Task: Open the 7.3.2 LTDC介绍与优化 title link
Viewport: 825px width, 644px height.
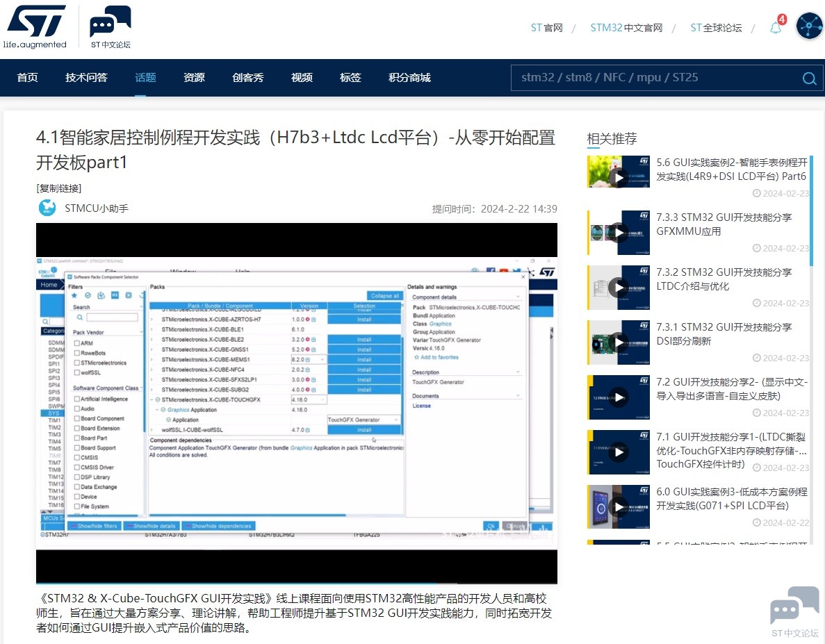Action: (x=724, y=279)
